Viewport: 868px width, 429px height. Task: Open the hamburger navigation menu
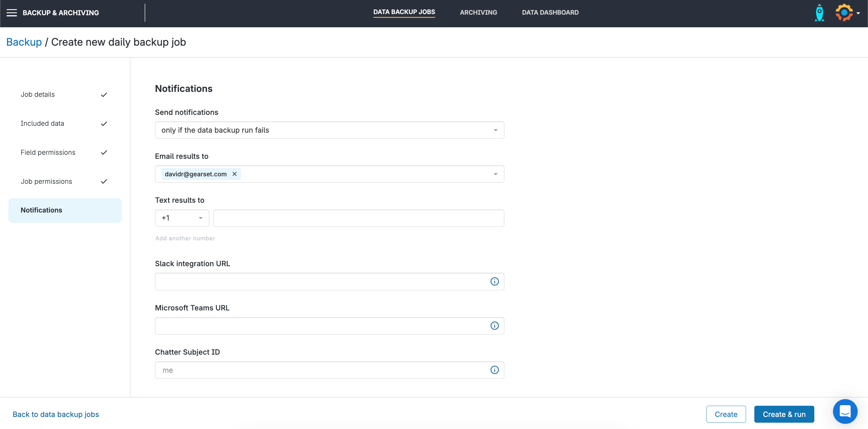coord(12,13)
